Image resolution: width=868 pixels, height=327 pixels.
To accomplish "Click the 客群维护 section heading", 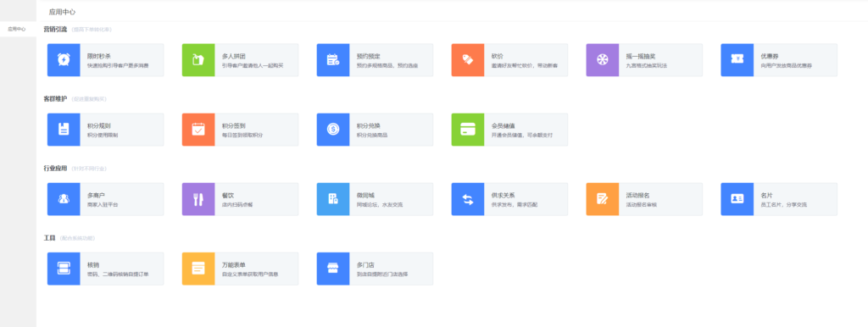I will click(x=55, y=99).
